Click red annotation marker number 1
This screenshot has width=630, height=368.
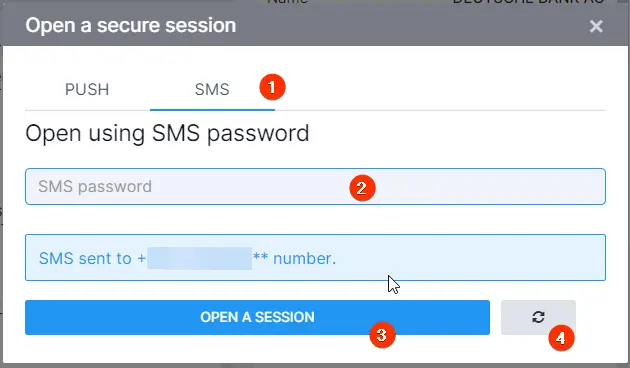pyautogui.click(x=272, y=87)
